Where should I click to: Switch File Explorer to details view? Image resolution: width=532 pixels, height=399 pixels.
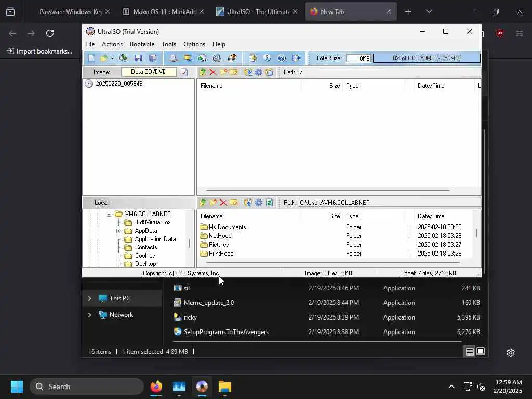[469, 352]
